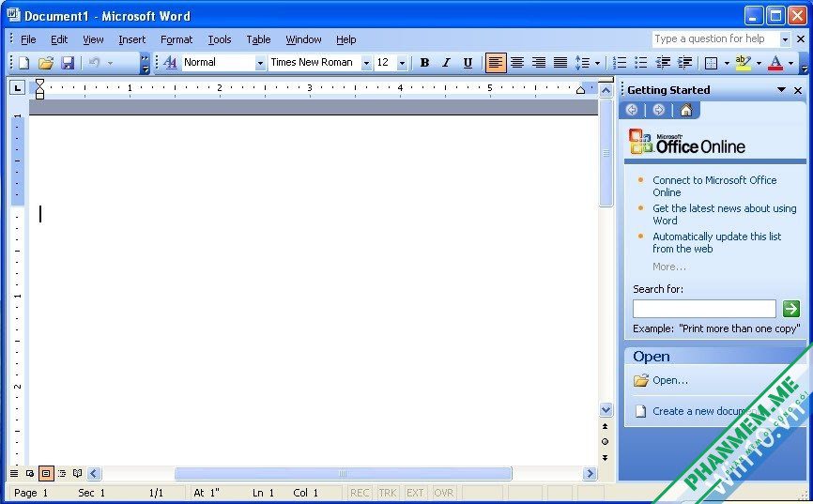813x504 pixels.
Task: Select Align Right alignment
Action: 539,63
